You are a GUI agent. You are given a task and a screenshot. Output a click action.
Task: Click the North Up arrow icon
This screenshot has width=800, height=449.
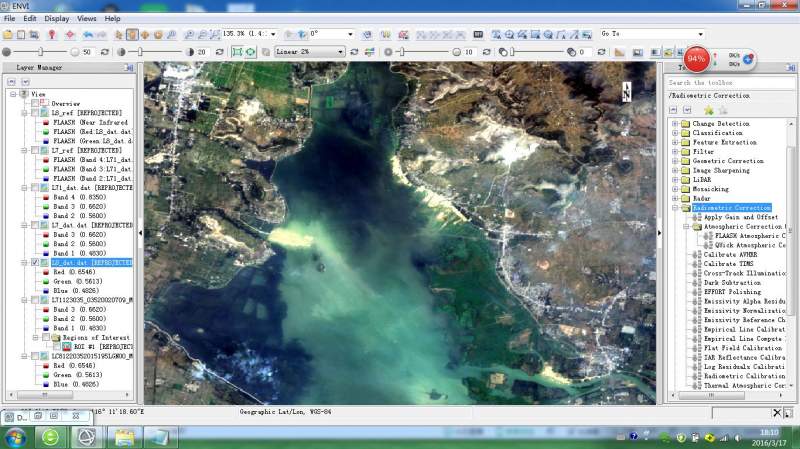tap(302, 35)
